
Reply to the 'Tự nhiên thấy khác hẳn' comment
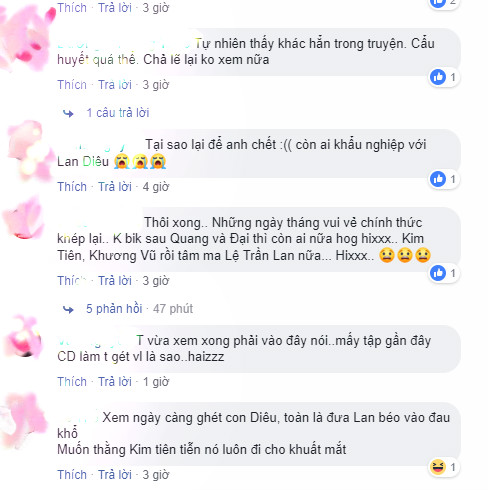(x=115, y=85)
